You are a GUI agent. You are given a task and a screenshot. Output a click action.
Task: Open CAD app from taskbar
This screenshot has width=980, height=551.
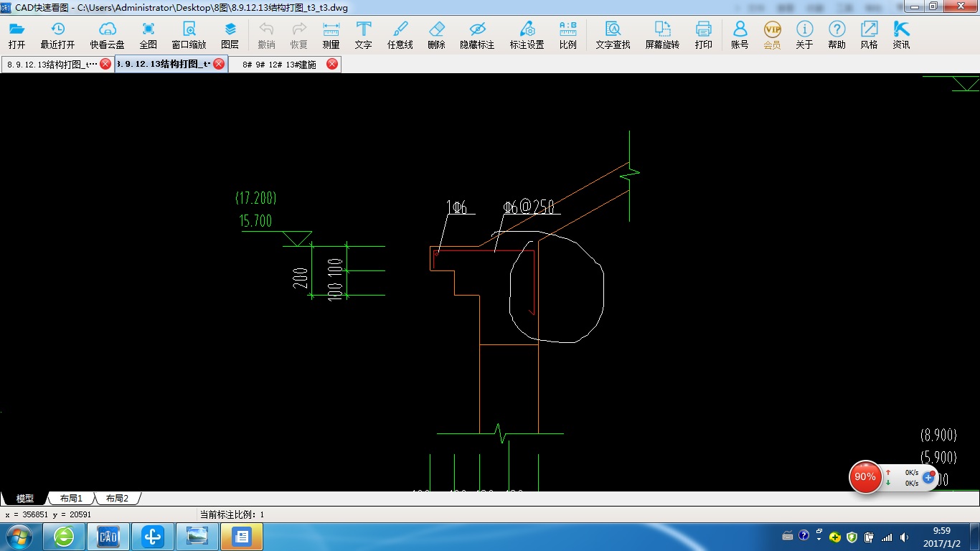108,537
